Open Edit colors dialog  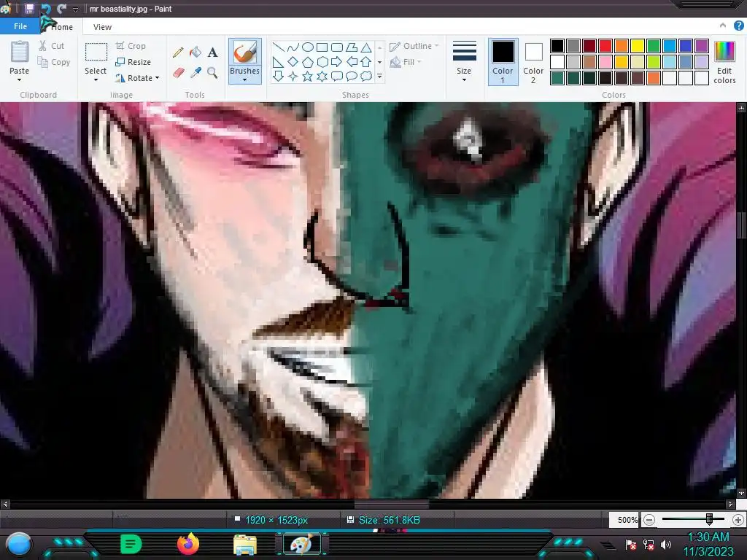[724, 63]
